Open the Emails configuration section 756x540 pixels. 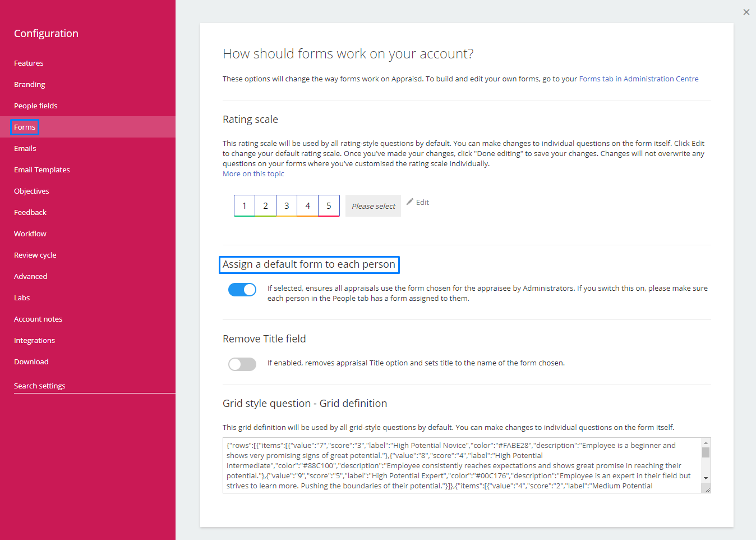click(25, 148)
